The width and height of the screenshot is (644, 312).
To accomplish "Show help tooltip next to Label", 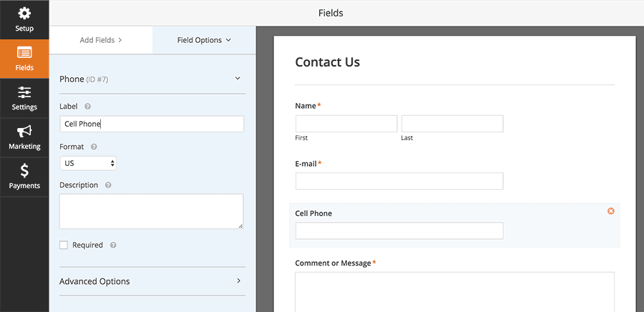I will [x=87, y=107].
